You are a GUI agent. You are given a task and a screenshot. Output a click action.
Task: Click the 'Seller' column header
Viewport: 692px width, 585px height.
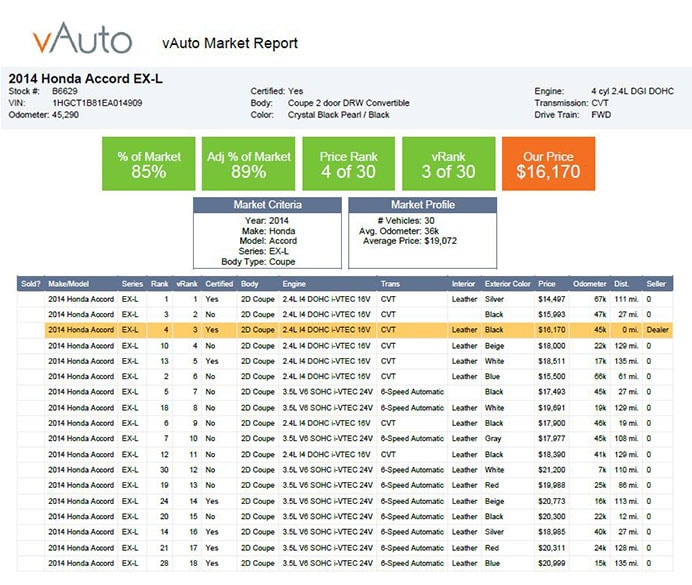pyautogui.click(x=656, y=284)
